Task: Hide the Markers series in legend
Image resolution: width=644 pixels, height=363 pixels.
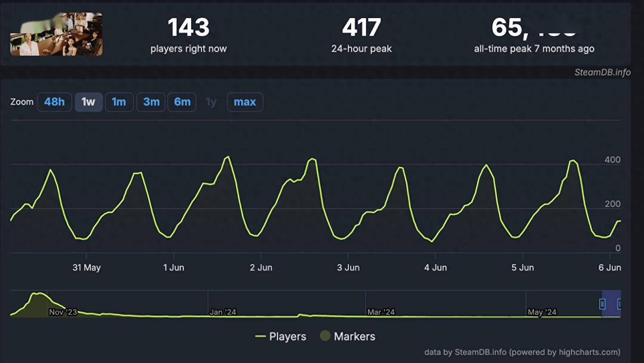Action: point(348,336)
